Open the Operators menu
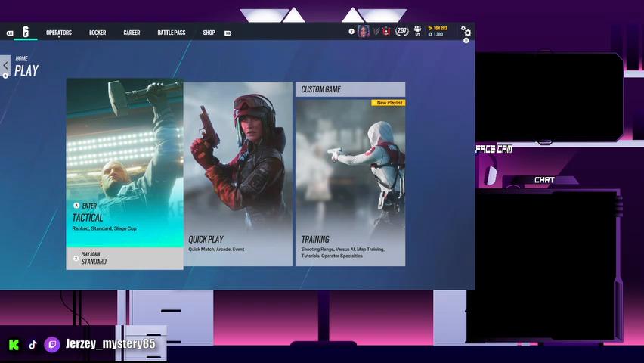Screen dimensions: 644x363 pyautogui.click(x=59, y=33)
